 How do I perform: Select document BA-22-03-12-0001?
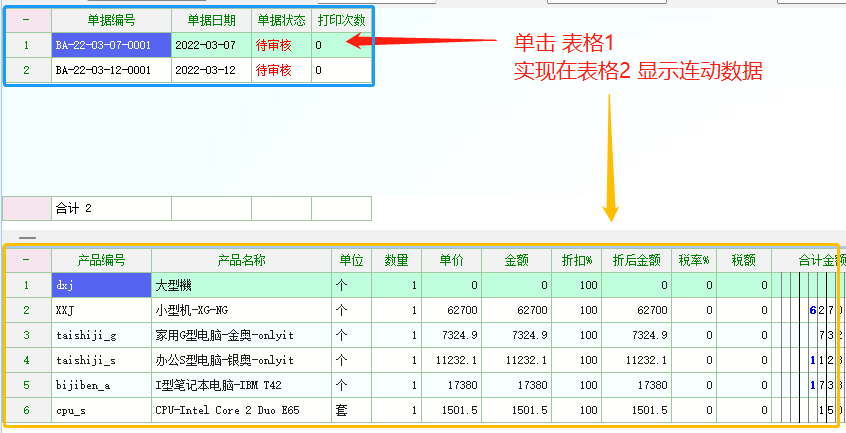pyautogui.click(x=103, y=70)
